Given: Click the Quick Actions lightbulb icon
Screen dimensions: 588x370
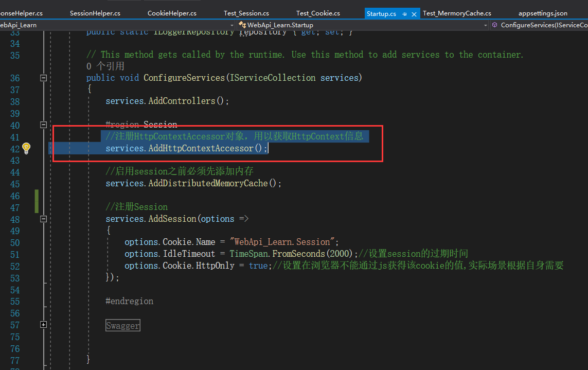Looking at the screenshot, I should (x=26, y=148).
